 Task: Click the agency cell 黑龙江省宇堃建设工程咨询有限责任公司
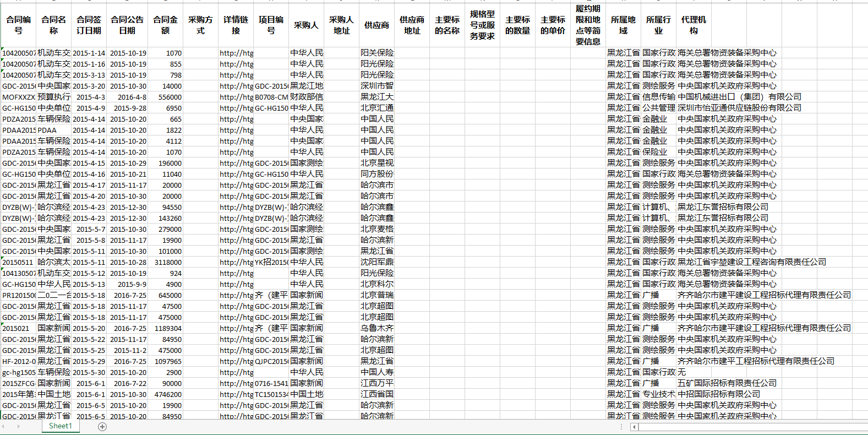(x=752, y=262)
